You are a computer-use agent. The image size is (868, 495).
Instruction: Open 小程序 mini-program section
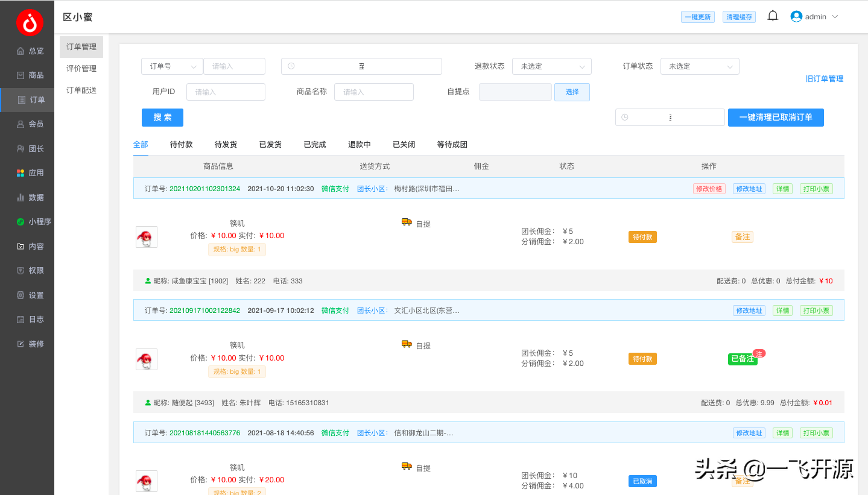tap(33, 222)
